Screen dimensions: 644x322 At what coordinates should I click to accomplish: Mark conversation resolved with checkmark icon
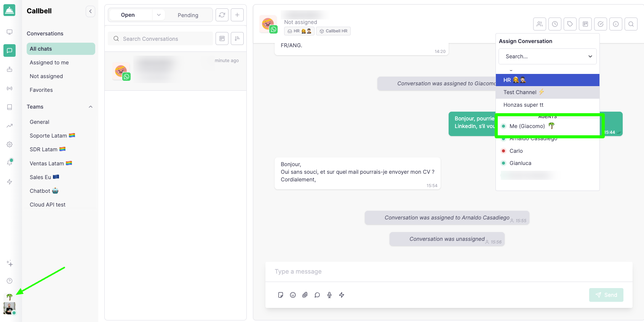click(601, 24)
